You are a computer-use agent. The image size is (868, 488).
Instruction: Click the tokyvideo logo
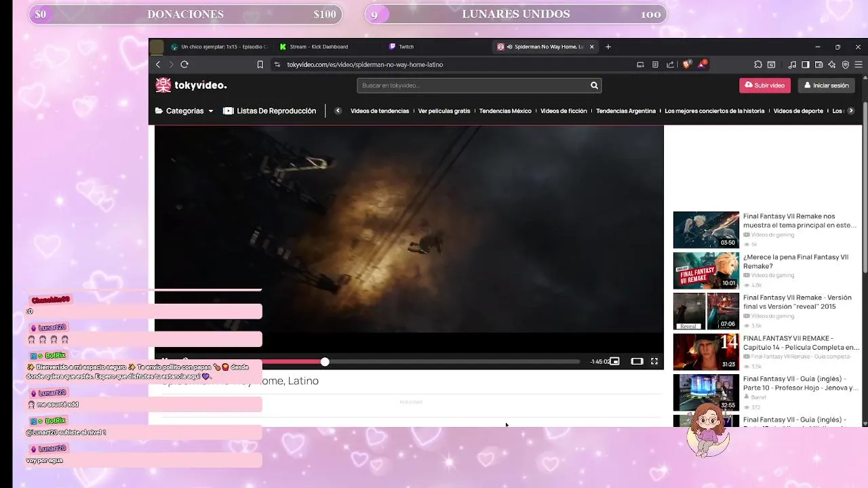click(x=191, y=85)
